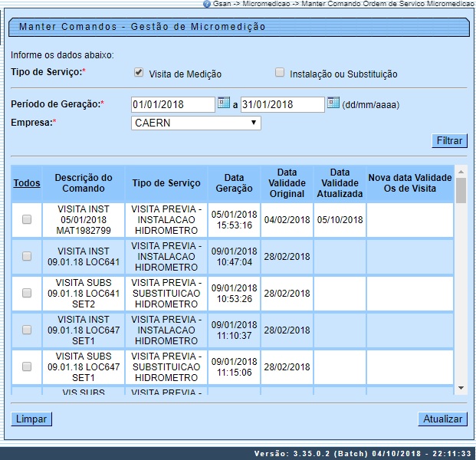The height and width of the screenshot is (460, 476).
Task: Open calendar picker for start date
Action: [x=223, y=103]
